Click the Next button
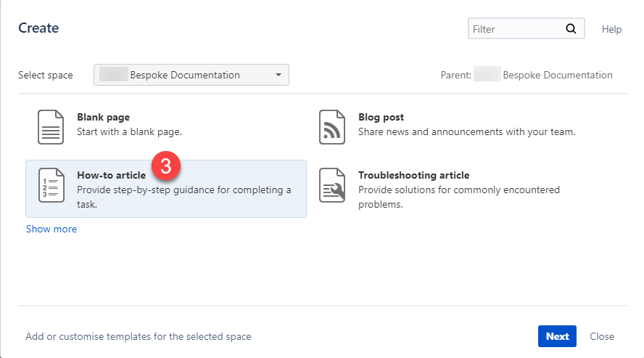Image resolution: width=644 pixels, height=358 pixels. click(557, 336)
